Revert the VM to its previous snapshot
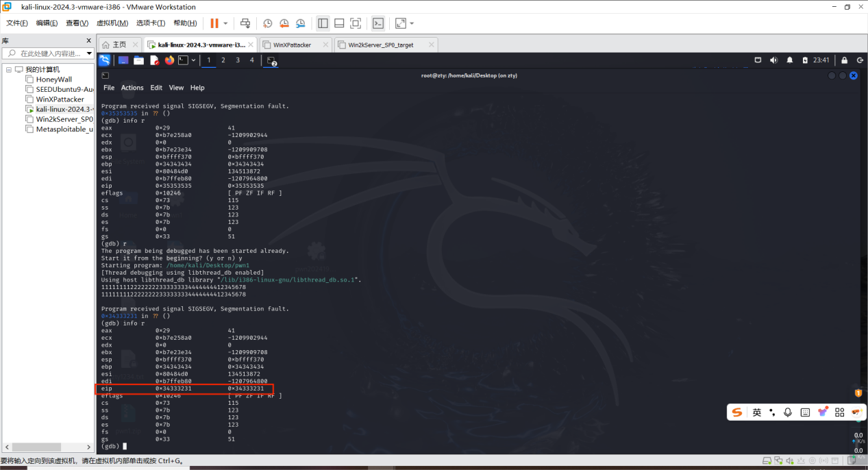This screenshot has height=470, width=868. (284, 23)
